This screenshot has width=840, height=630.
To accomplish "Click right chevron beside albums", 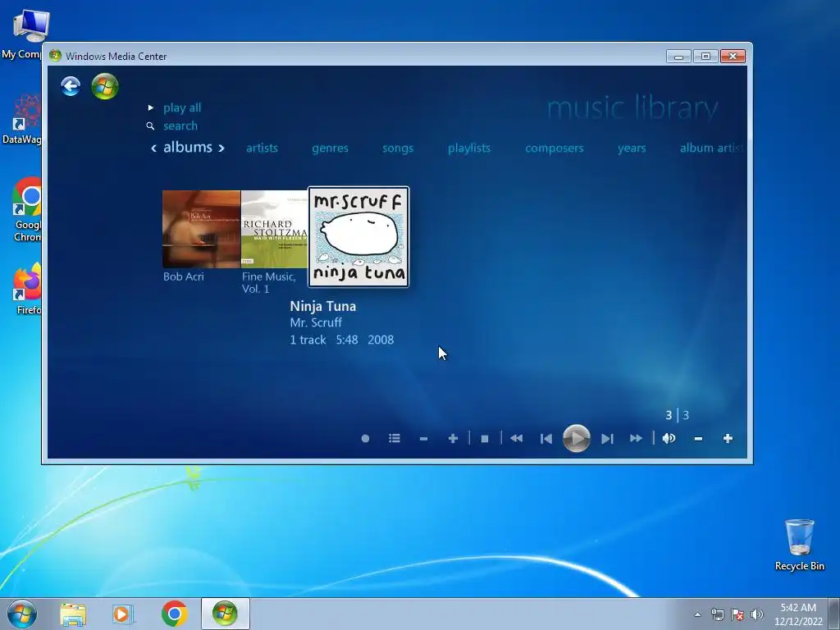I will click(221, 148).
